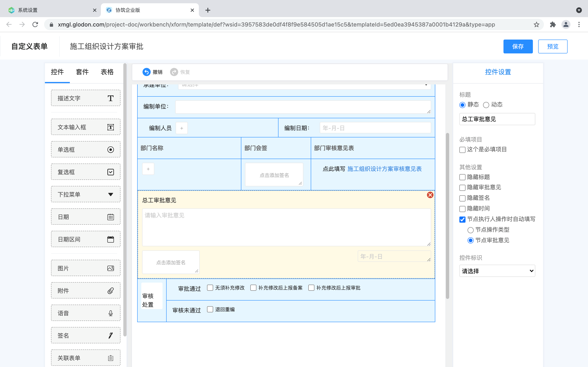The height and width of the screenshot is (367, 588).
Task: Check 隐藏签名 option
Action: 462,198
